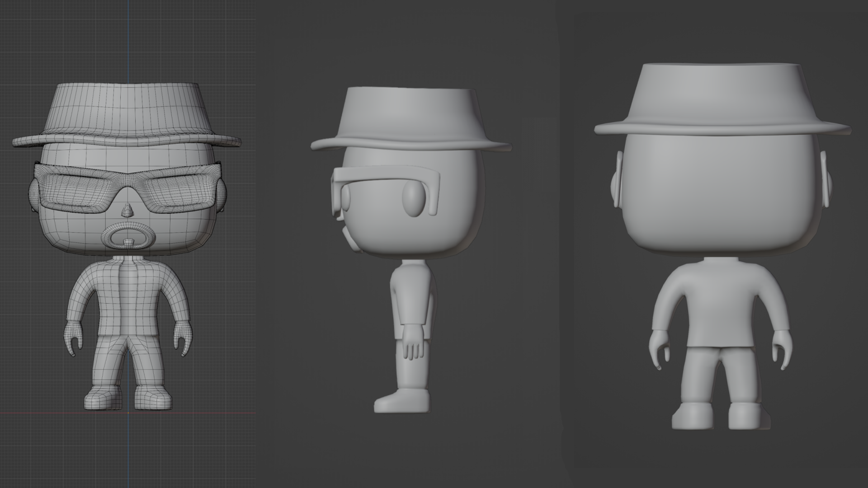Viewport: 868px width, 488px height.
Task: Click the hat on the side-view figure
Action: [x=411, y=118]
